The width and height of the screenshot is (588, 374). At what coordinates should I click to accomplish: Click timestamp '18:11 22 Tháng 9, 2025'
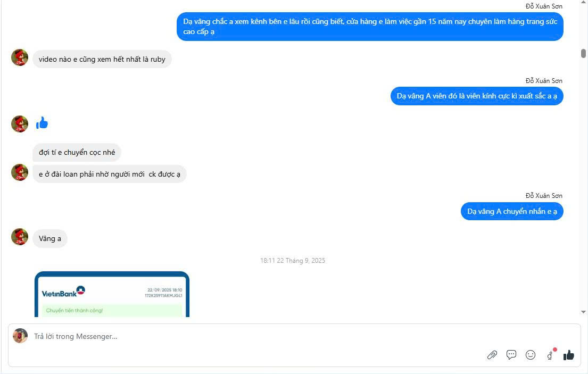(x=293, y=261)
